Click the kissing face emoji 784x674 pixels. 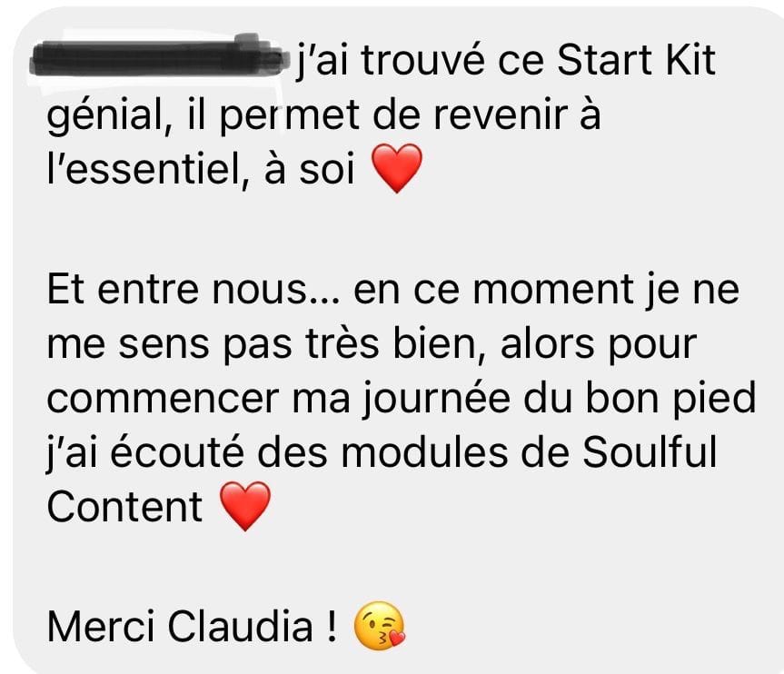tap(380, 626)
